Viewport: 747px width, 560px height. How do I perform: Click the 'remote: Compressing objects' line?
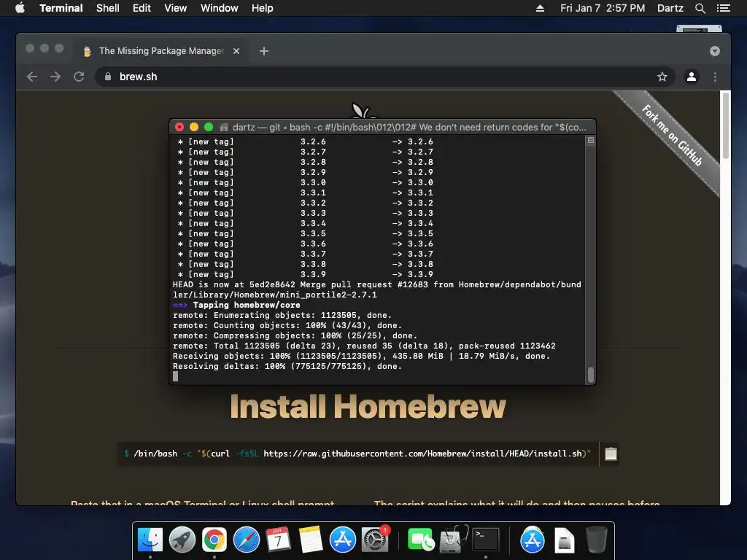tap(295, 335)
